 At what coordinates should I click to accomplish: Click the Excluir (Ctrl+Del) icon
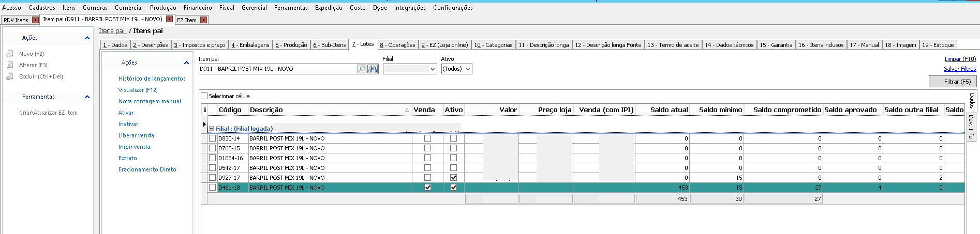(x=10, y=76)
